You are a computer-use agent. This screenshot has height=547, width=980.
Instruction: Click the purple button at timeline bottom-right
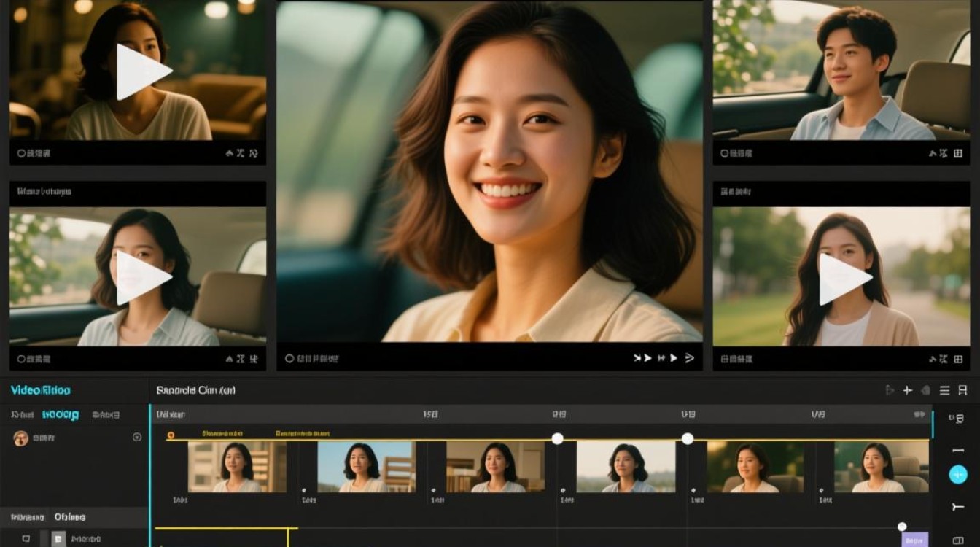click(x=915, y=540)
